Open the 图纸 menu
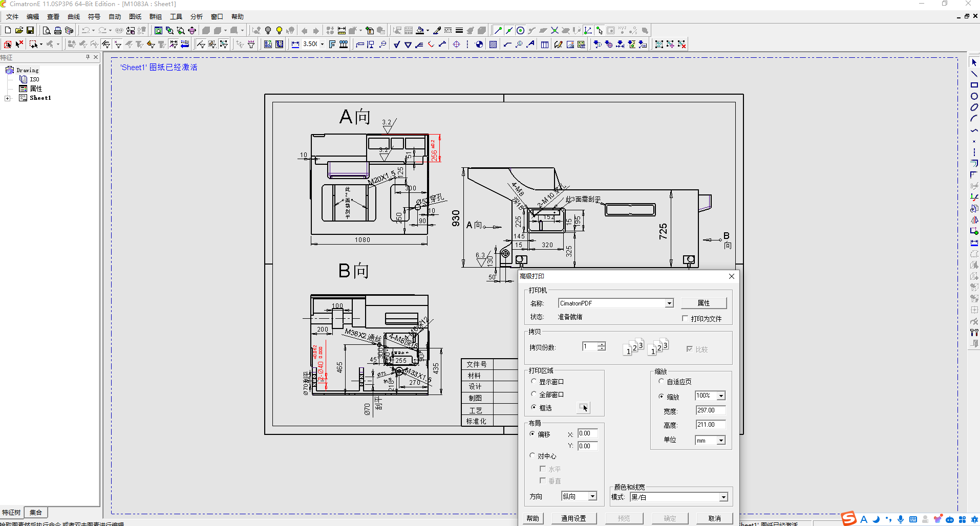 (x=135, y=17)
